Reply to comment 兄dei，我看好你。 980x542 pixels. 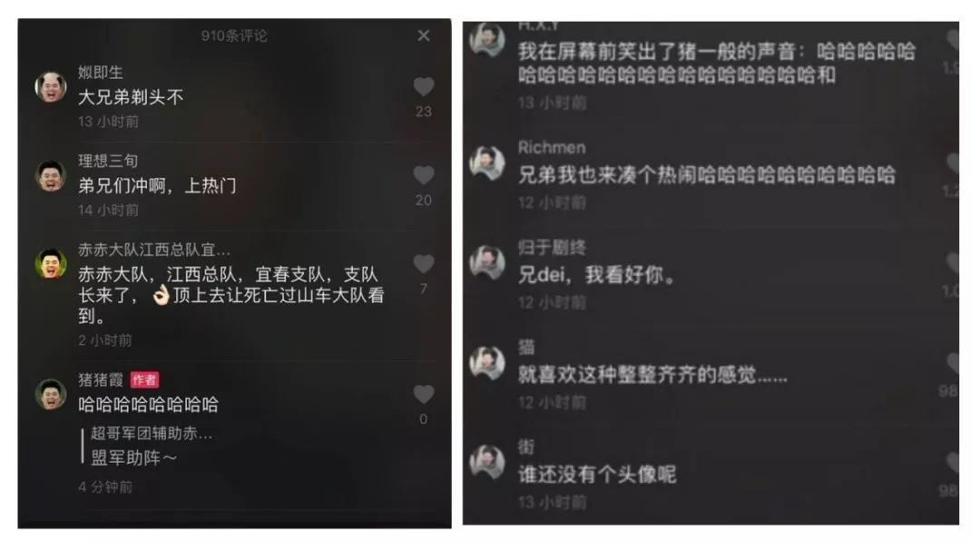(597, 275)
